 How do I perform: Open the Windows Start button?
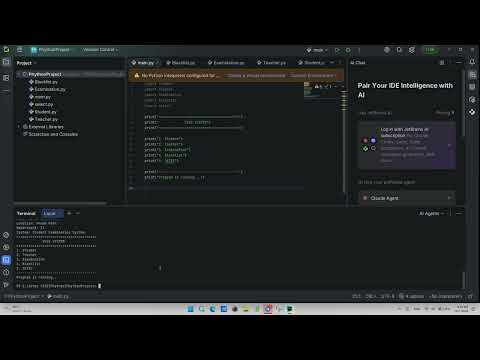[190, 309]
